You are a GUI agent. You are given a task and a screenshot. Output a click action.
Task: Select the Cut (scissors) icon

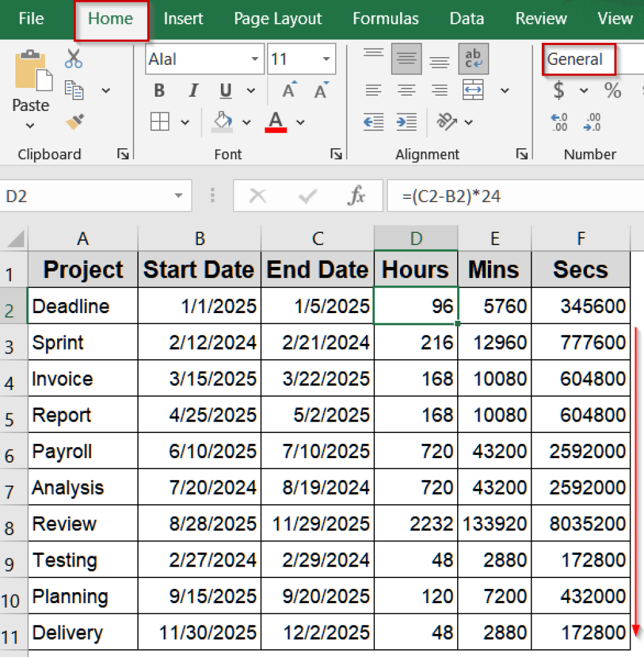point(73,57)
